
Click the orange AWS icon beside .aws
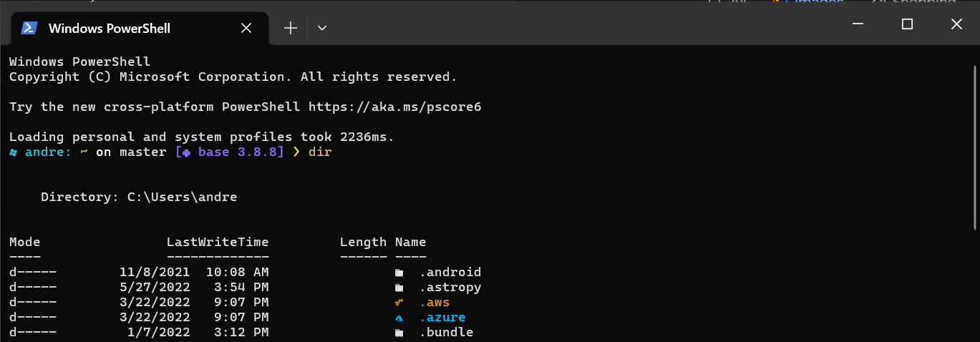(399, 303)
